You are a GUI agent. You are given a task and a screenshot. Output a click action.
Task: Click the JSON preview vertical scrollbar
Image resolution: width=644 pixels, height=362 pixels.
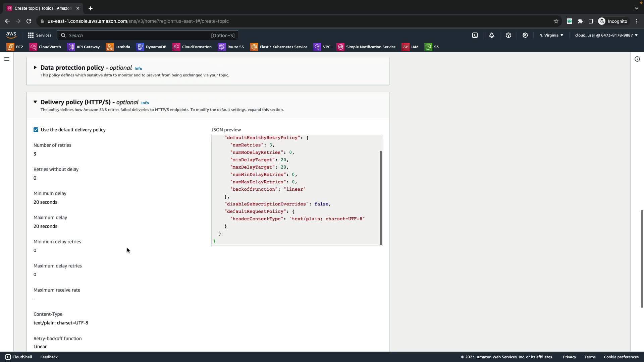coord(381,198)
